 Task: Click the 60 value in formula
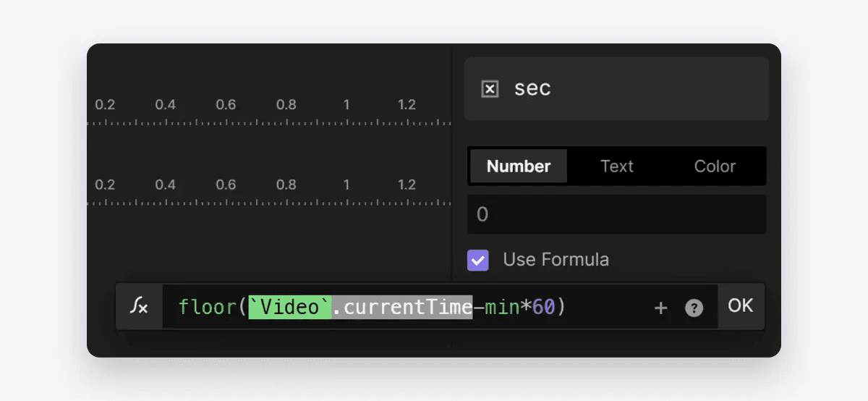pos(543,308)
